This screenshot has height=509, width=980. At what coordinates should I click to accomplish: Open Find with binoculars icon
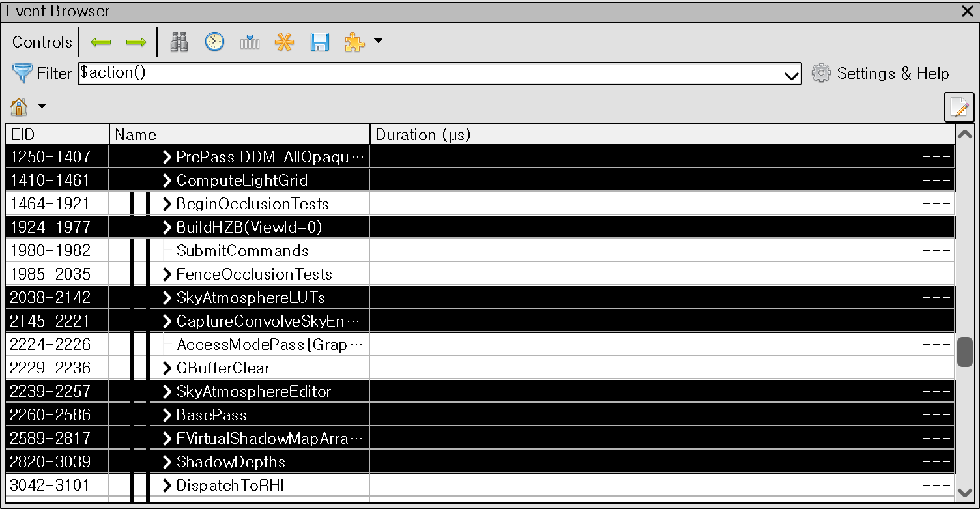179,42
